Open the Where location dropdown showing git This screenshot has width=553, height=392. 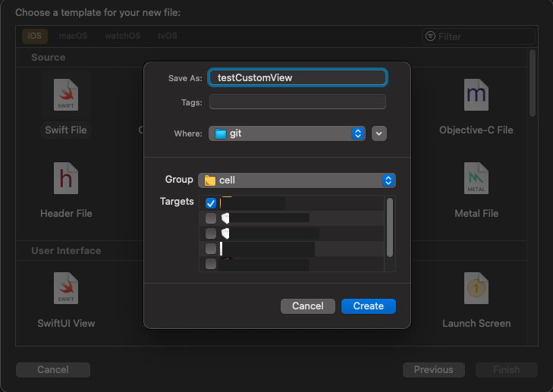pos(287,133)
